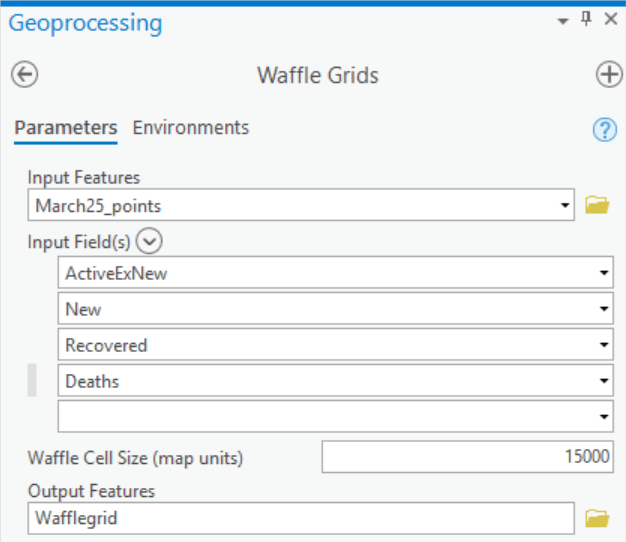Switch to the Parameters tab
Viewport: 626px width, 542px height.
coord(65,128)
